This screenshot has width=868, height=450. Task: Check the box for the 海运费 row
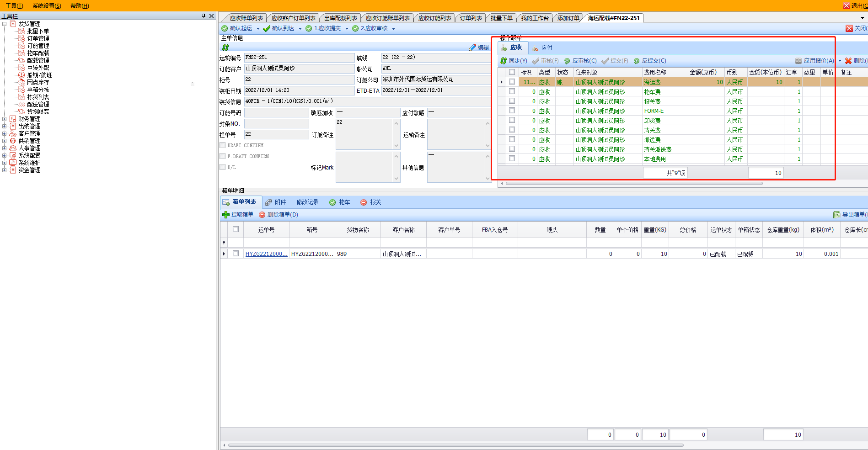pos(512,82)
